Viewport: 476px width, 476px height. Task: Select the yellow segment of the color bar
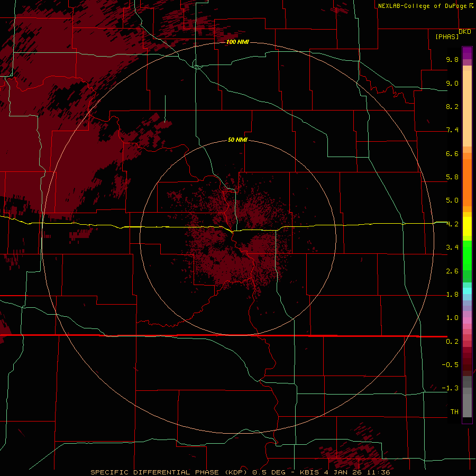click(467, 226)
